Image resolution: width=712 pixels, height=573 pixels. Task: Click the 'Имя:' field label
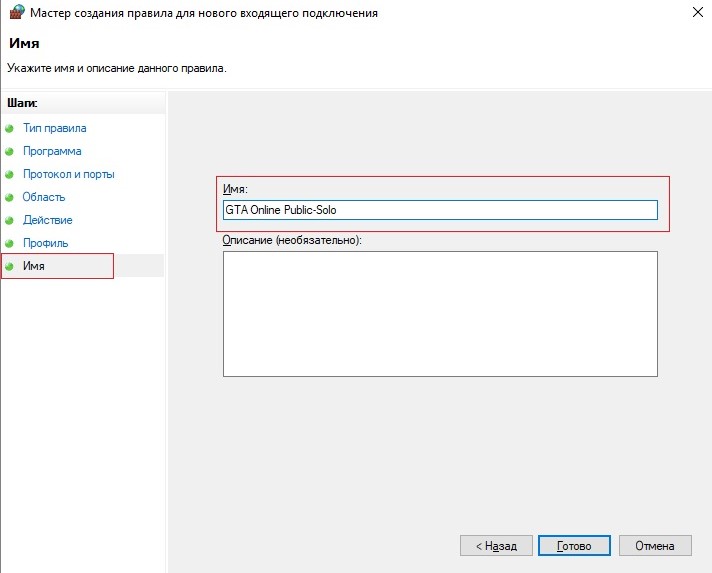point(235,189)
